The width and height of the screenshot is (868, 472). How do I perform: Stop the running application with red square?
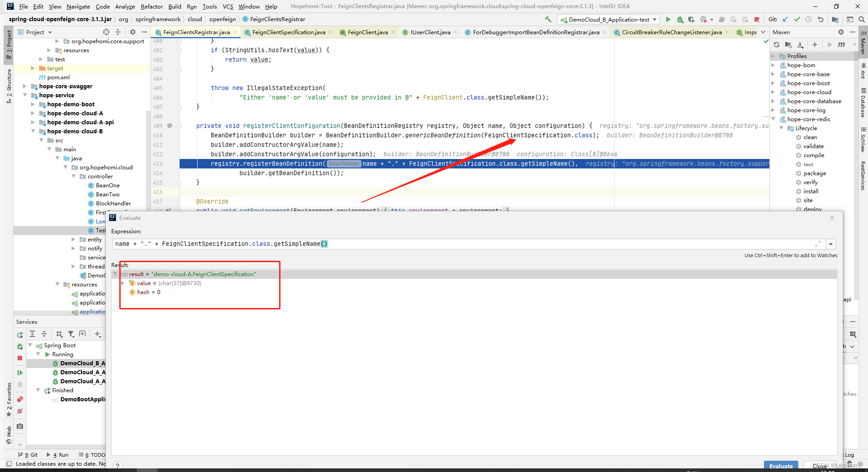click(757, 19)
